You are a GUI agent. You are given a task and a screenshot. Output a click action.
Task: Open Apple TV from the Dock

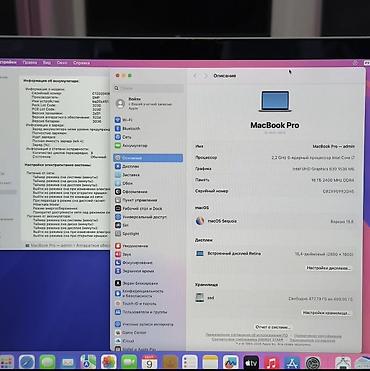click(x=251, y=362)
